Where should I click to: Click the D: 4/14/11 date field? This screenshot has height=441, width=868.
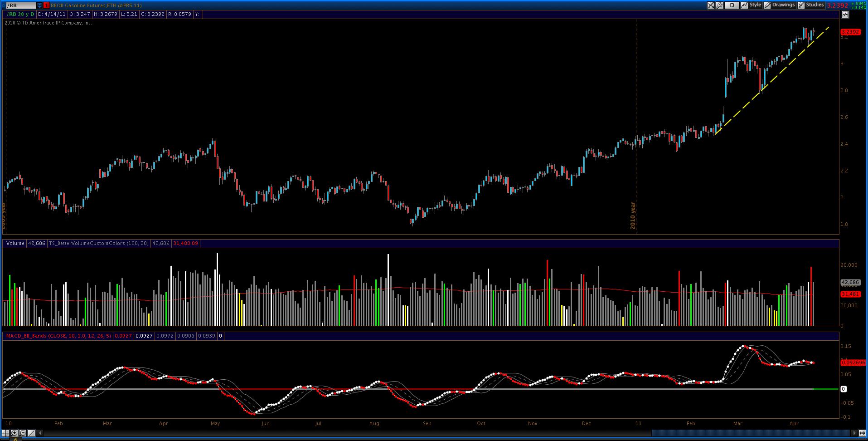pos(51,15)
